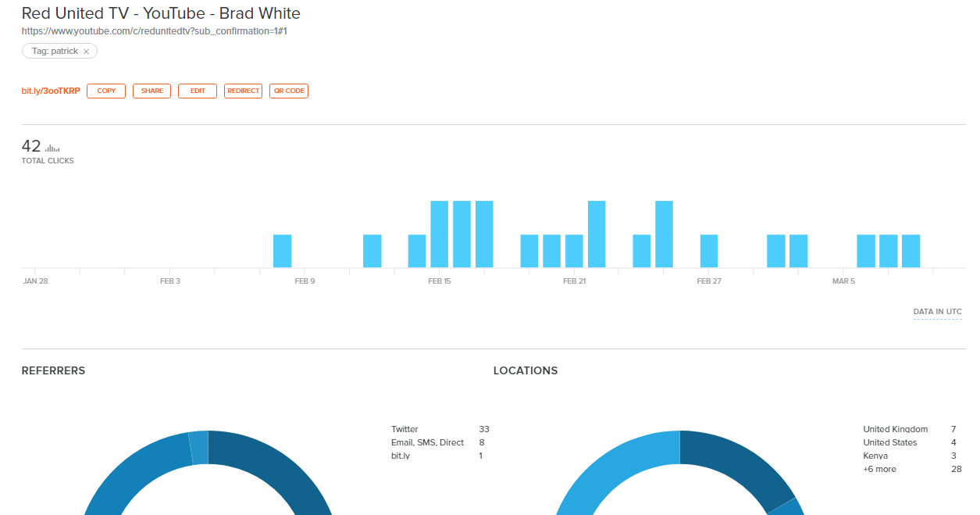
Task: Click the JAN 28 axis label
Action: [x=36, y=281]
